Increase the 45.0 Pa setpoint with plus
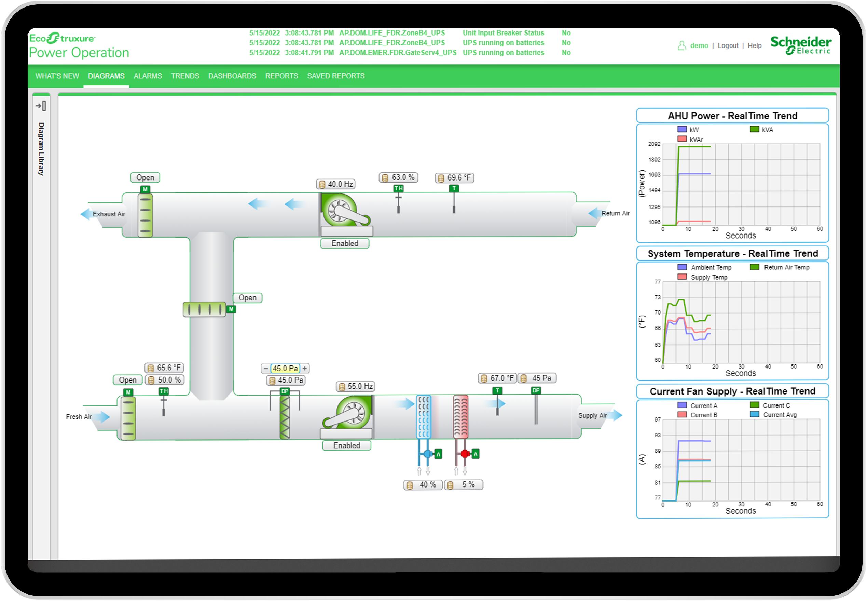The image size is (868, 601). point(305,369)
